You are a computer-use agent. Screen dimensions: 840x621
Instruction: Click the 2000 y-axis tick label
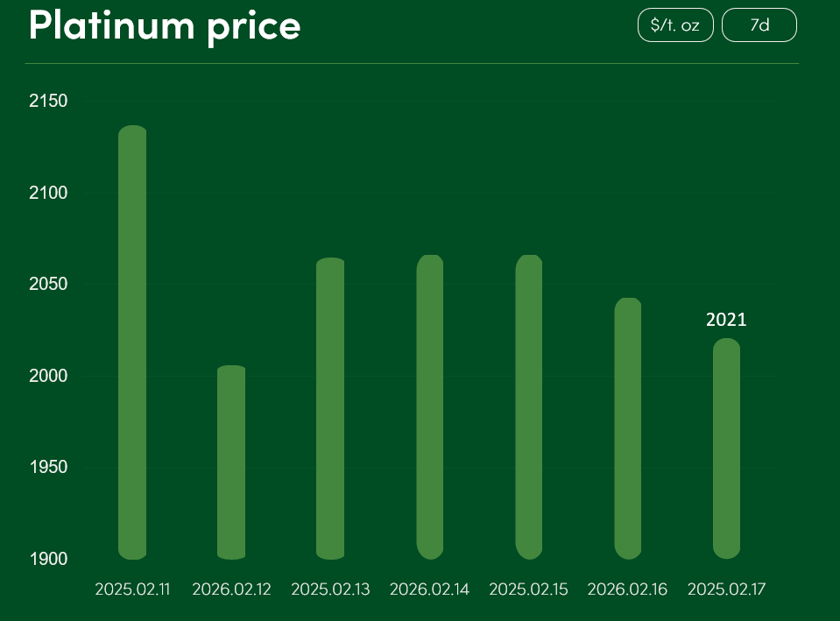pyautogui.click(x=48, y=376)
